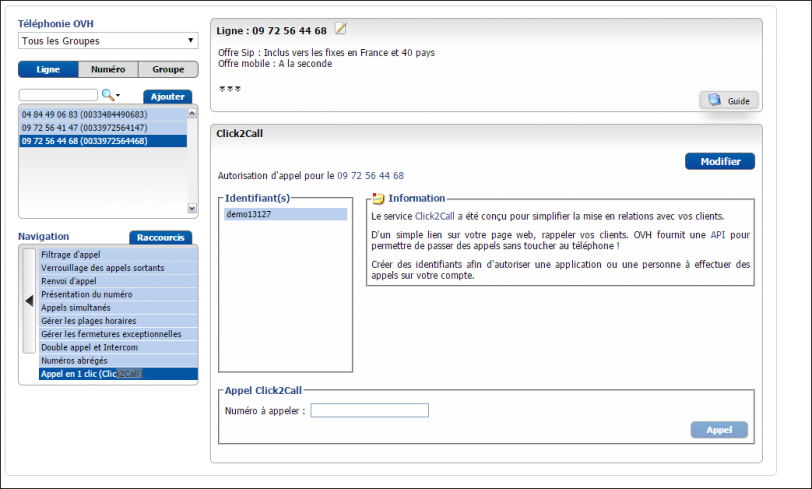This screenshot has width=812, height=489.
Task: Click the Modifier button
Action: pos(720,161)
